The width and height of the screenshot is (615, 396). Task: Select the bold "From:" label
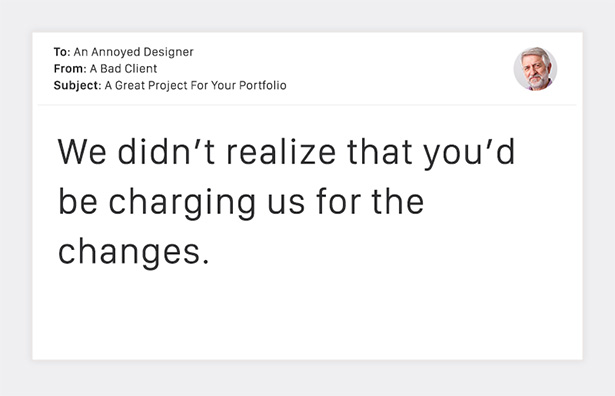tap(70, 69)
